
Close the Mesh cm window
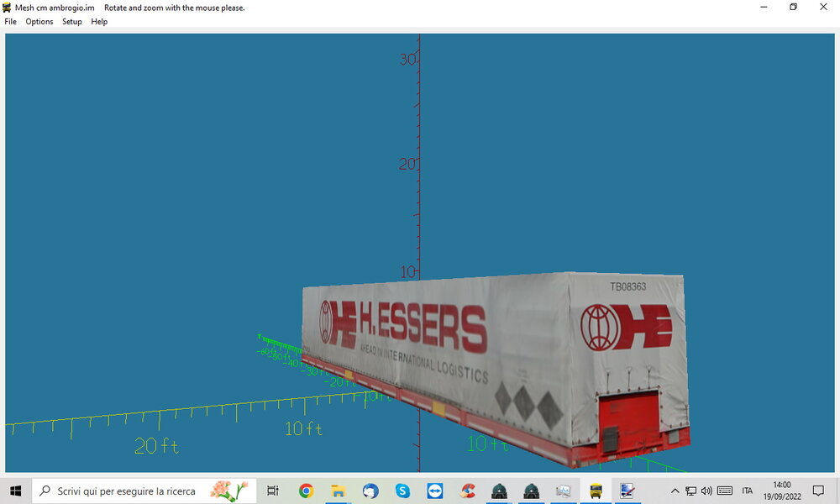coord(823,7)
